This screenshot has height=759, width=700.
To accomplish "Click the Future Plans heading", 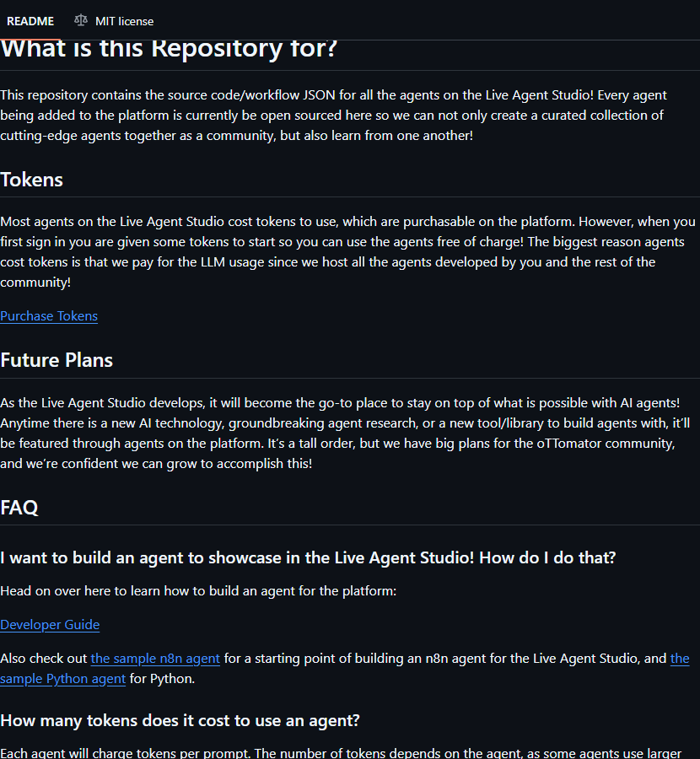I will click(x=57, y=360).
